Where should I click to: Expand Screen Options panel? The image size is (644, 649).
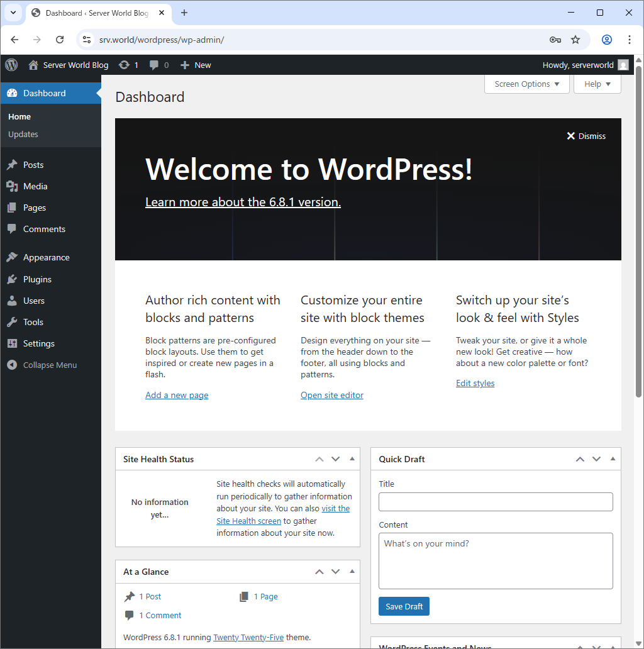pyautogui.click(x=527, y=84)
